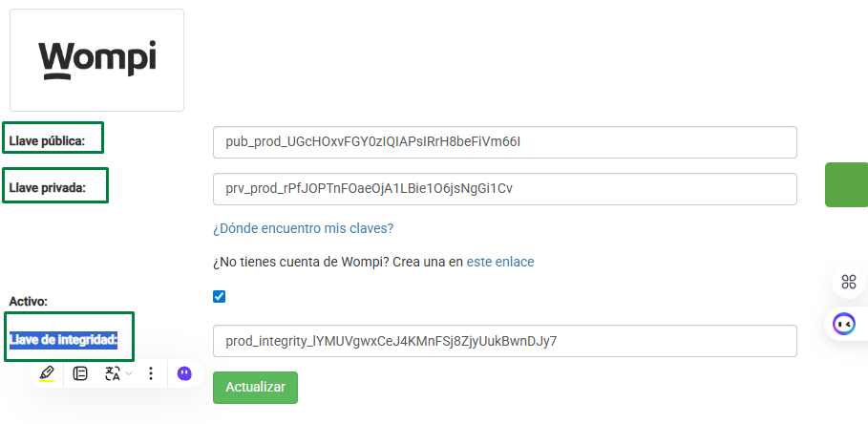Open the ¿Dónde encuentro mis claves? link

point(304,228)
